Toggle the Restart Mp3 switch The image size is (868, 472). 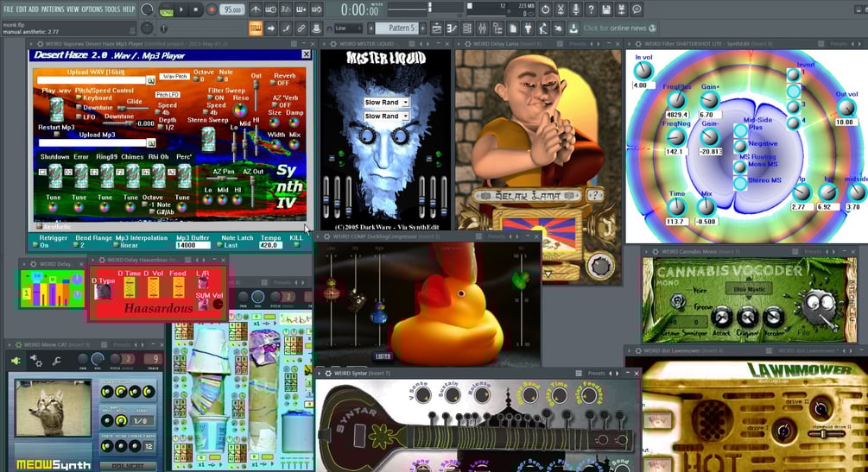pyautogui.click(x=56, y=134)
